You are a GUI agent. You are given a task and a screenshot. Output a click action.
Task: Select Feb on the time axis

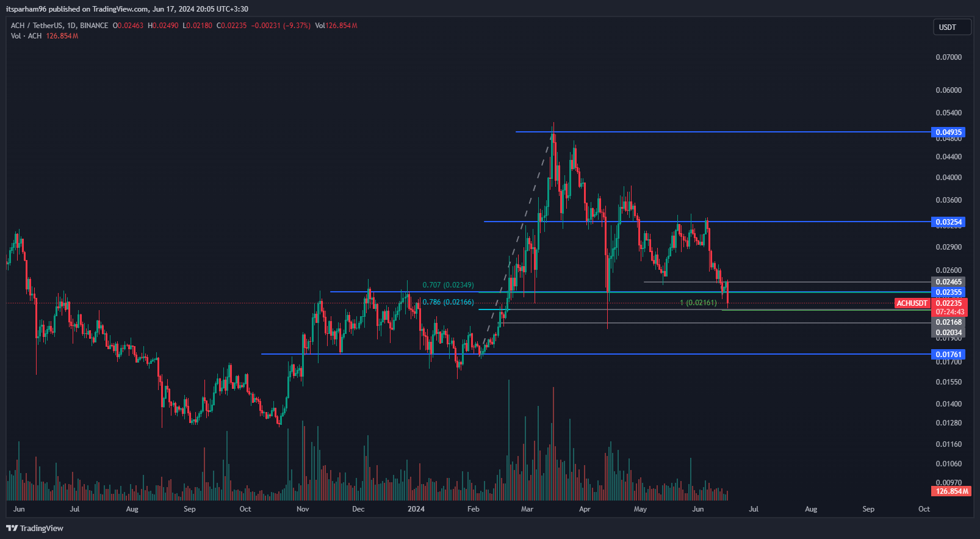click(x=473, y=509)
